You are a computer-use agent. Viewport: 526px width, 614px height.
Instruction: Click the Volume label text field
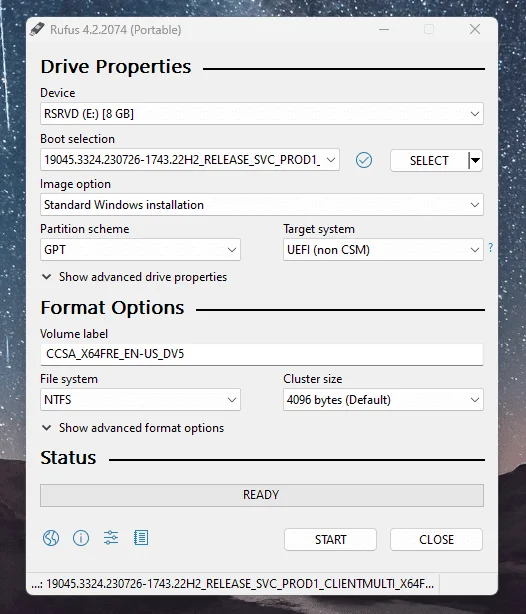tap(262, 354)
